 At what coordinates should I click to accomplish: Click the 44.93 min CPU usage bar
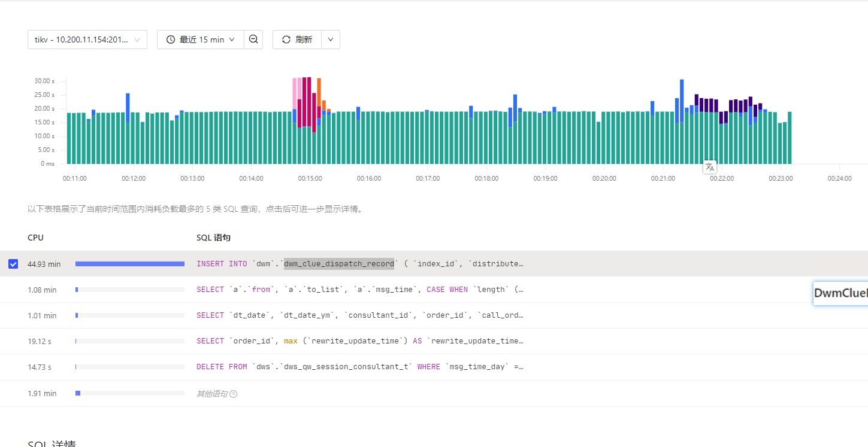click(129, 264)
